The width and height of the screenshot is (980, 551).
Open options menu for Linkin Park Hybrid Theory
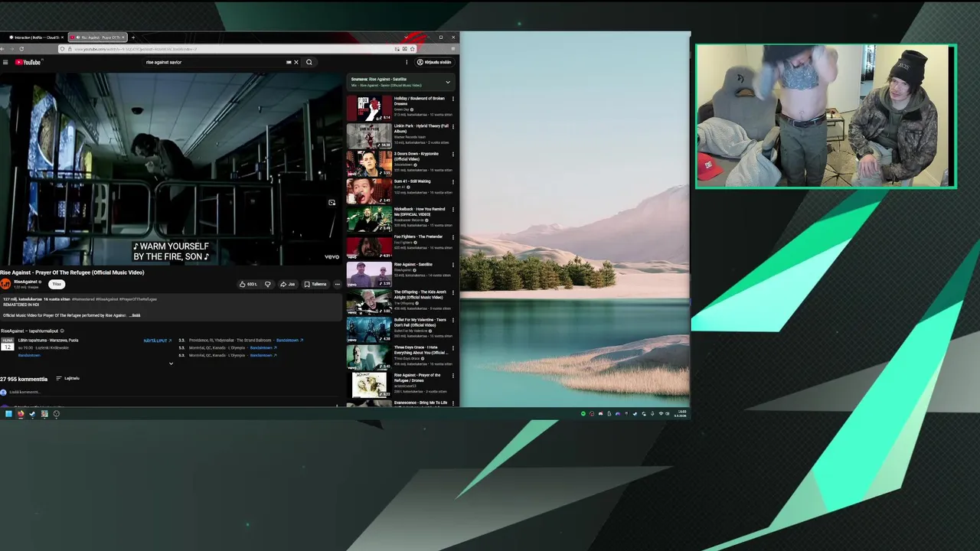click(452, 126)
